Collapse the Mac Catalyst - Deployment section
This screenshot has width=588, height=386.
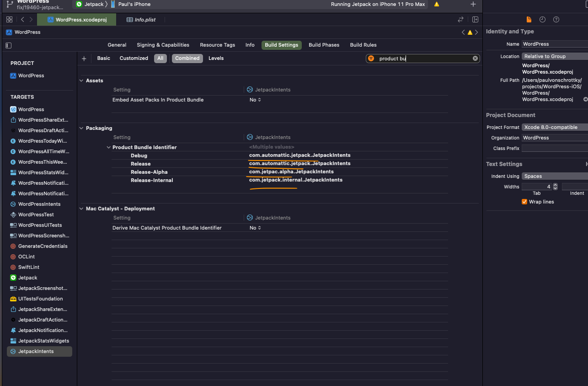[81, 209]
